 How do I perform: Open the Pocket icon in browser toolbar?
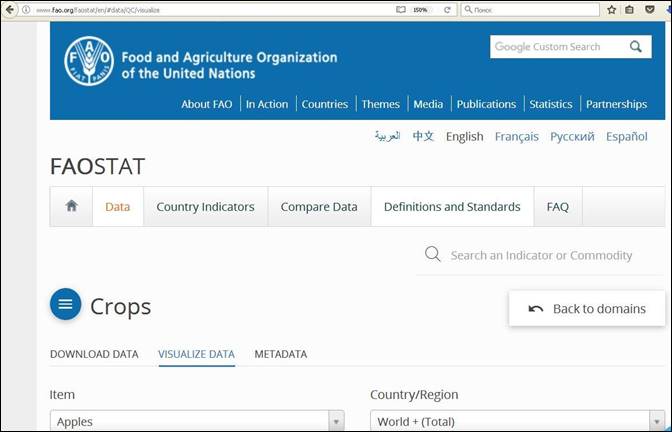(649, 9)
